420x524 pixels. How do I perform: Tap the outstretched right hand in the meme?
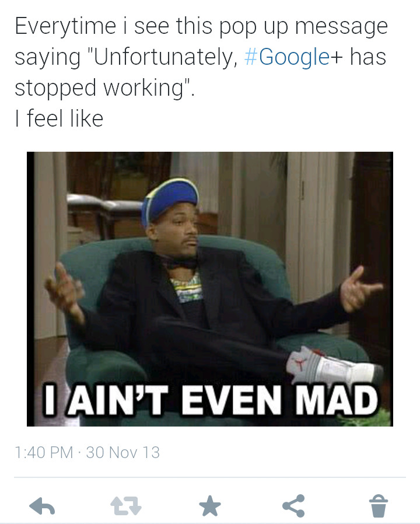click(x=362, y=289)
